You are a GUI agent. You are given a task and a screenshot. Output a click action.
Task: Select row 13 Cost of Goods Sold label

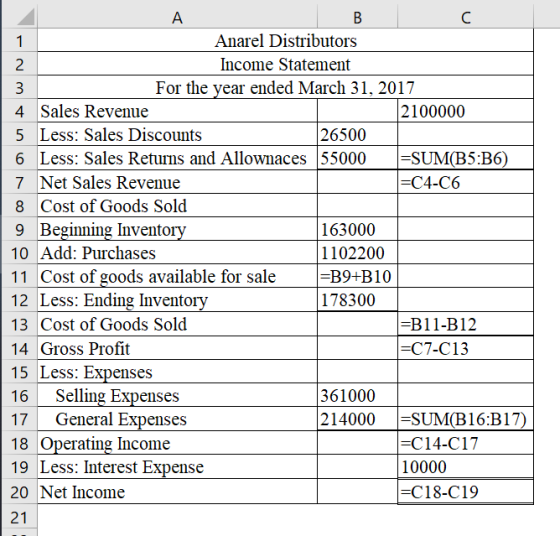(178, 324)
